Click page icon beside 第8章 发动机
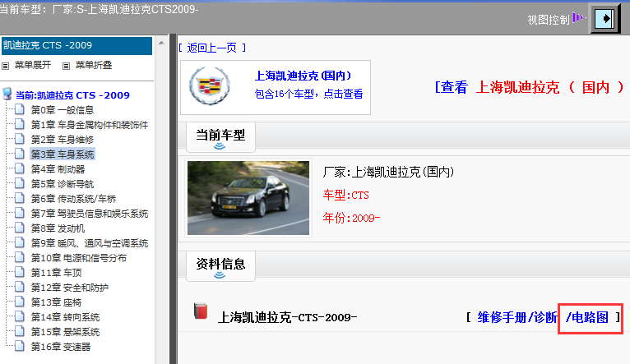 [x=19, y=228]
